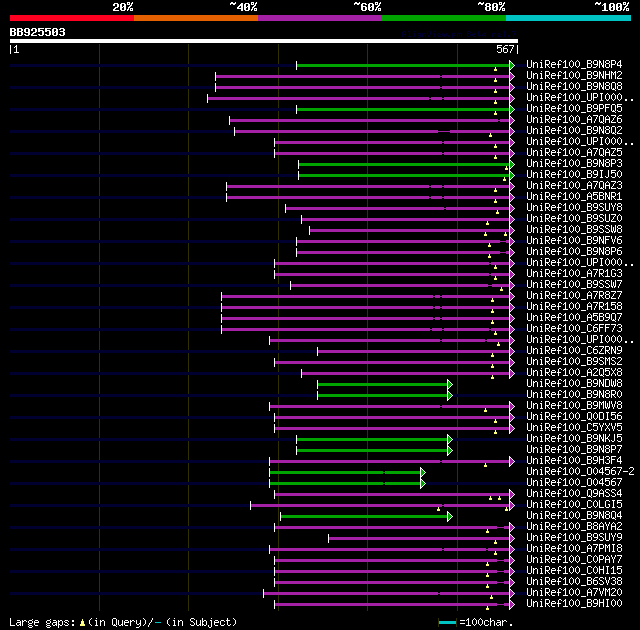Select the BB925503 query name label
Viewport: 640px width, 630px height.
click(38, 32)
